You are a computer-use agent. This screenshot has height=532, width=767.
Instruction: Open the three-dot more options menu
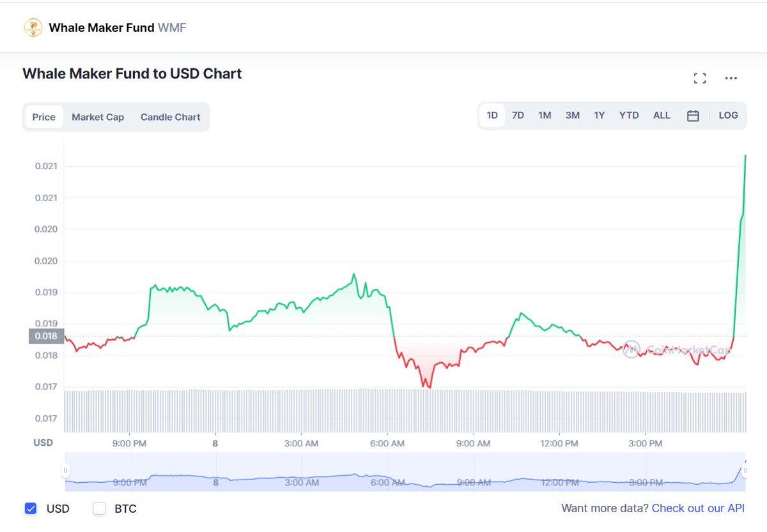[731, 79]
